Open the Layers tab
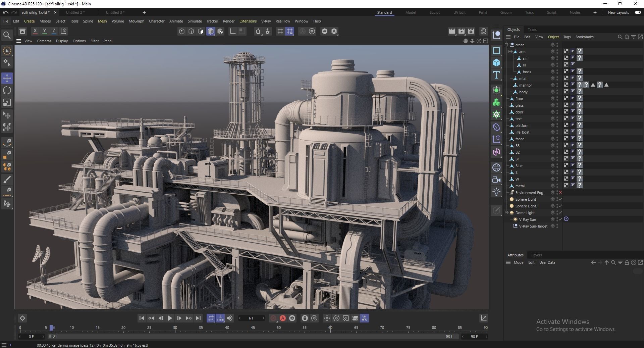This screenshot has height=348, width=644. click(x=536, y=255)
